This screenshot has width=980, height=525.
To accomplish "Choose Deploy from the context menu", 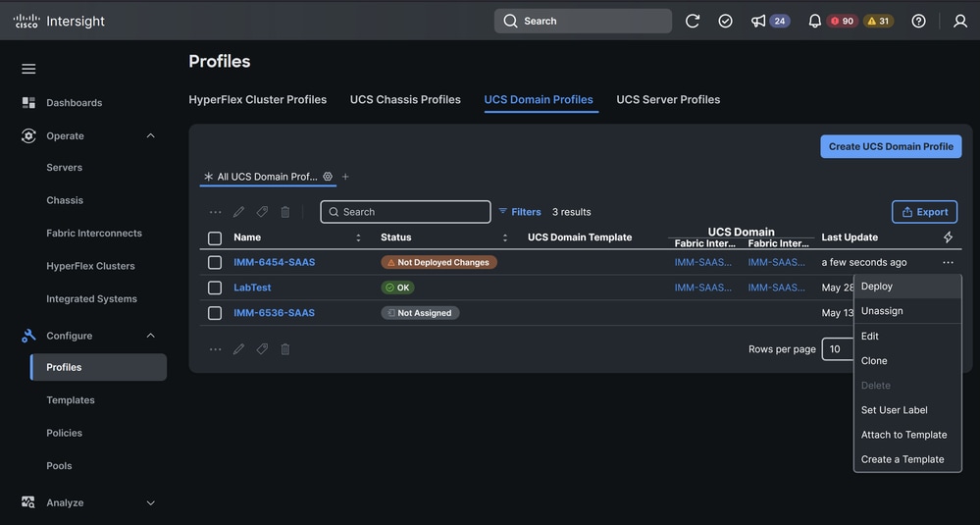I will [x=907, y=287].
